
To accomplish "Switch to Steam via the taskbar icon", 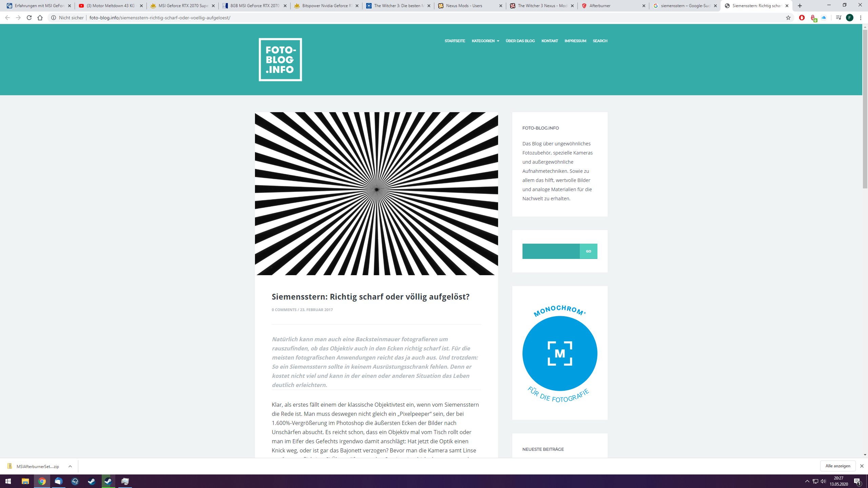I will [91, 481].
